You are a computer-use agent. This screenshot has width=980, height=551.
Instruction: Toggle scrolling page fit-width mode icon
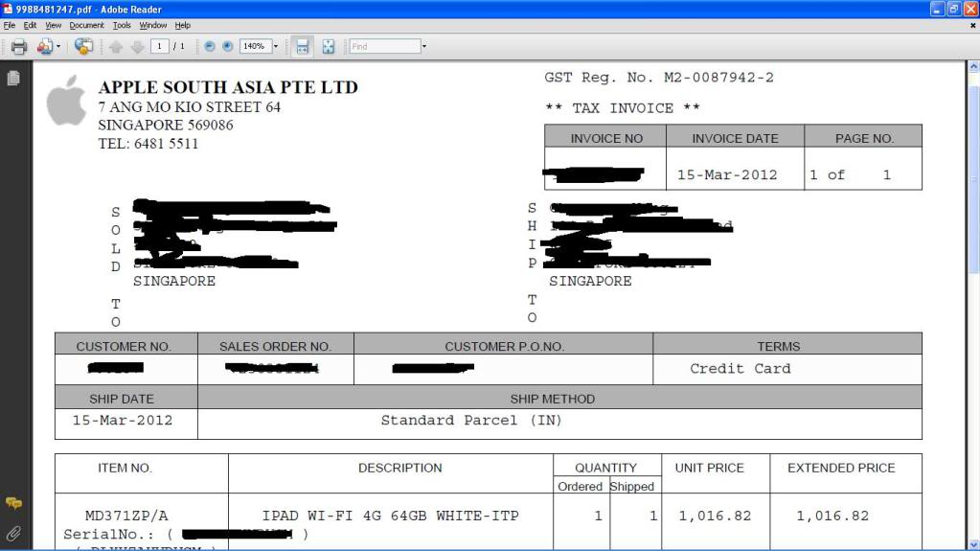pos(303,46)
